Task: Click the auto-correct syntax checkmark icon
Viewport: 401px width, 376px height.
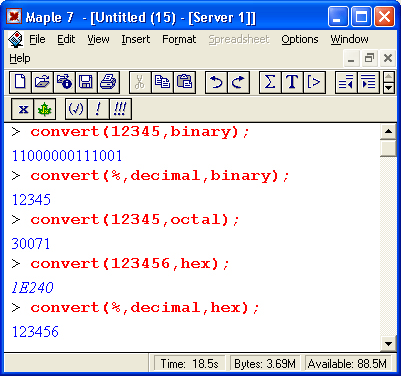Action: tap(76, 109)
